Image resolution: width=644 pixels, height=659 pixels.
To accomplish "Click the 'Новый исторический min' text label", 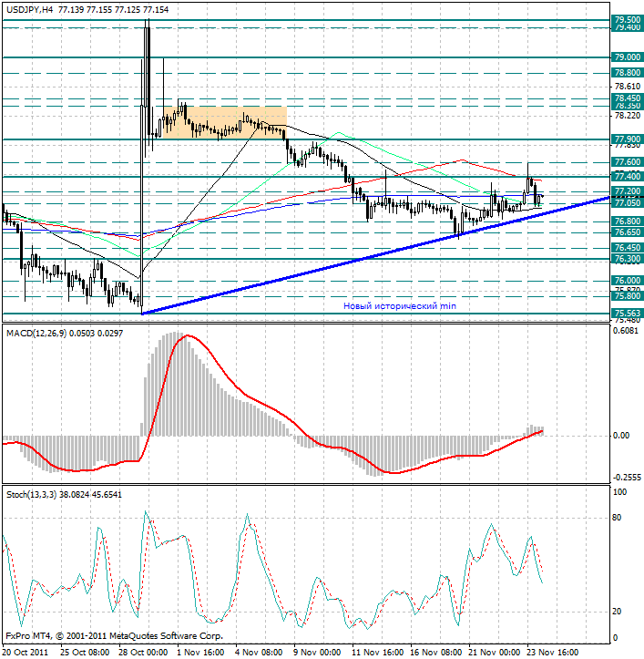I will 399,307.
